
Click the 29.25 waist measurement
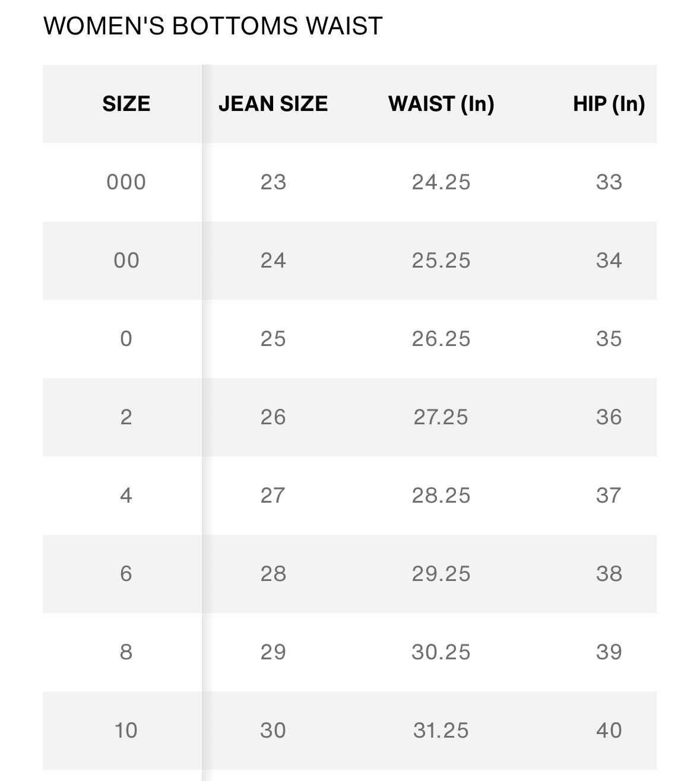tap(441, 574)
